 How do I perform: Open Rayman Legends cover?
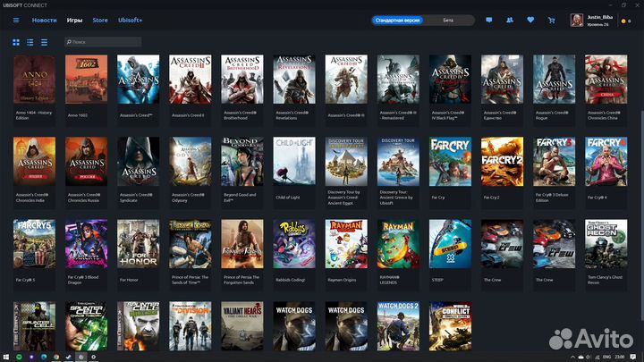[x=398, y=244]
